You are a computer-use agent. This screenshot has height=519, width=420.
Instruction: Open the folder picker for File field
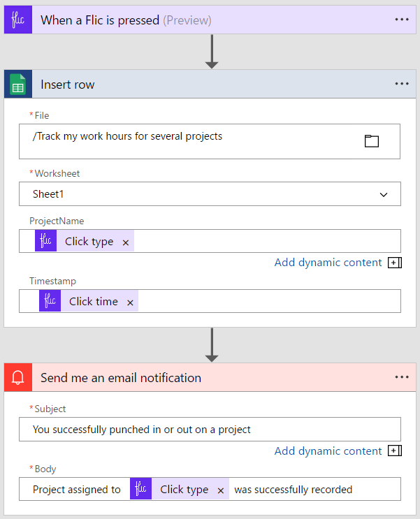[372, 141]
